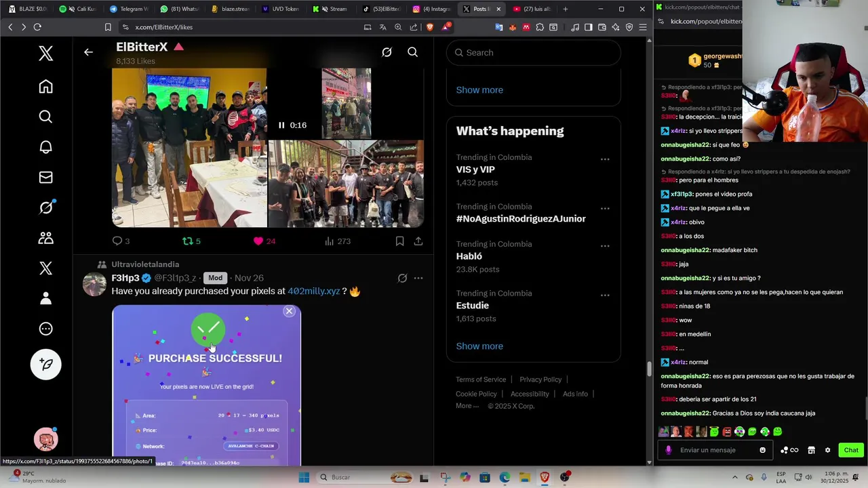Image resolution: width=868 pixels, height=488 pixels.
Task: Open the VIS y VIP trend
Action: [x=475, y=169]
